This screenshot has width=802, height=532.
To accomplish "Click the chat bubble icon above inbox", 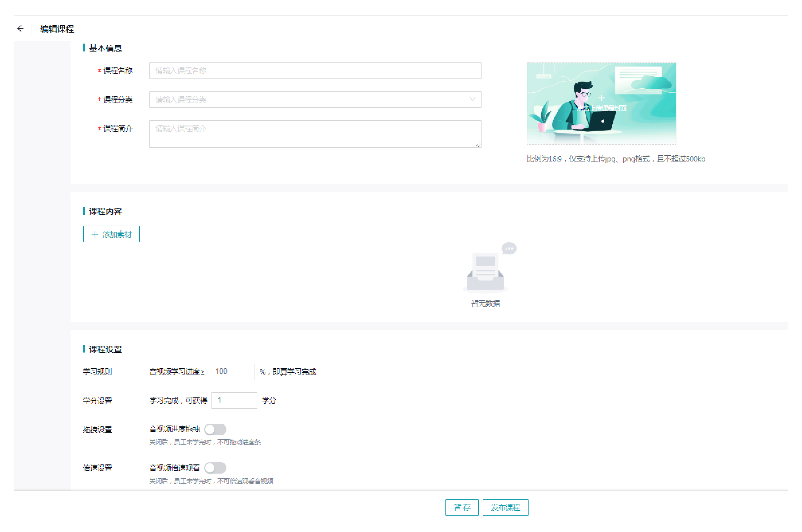I will coord(509,249).
